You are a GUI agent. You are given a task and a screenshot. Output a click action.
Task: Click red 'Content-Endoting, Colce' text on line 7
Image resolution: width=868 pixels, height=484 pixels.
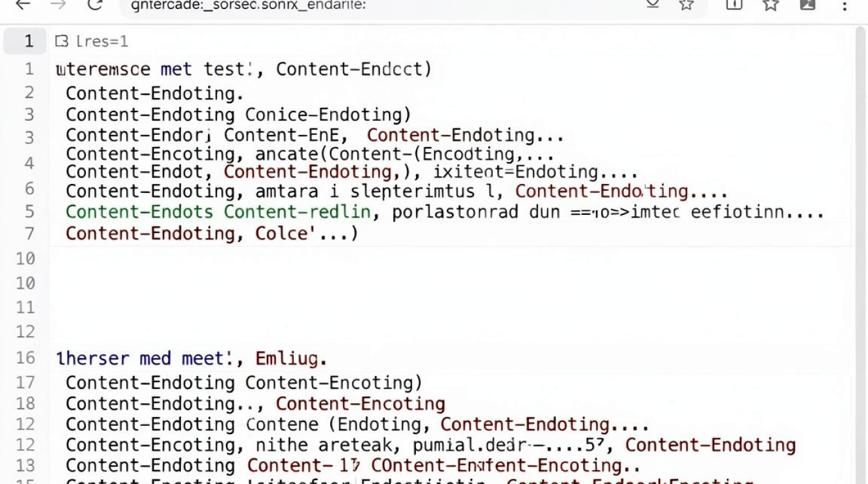pos(212,233)
